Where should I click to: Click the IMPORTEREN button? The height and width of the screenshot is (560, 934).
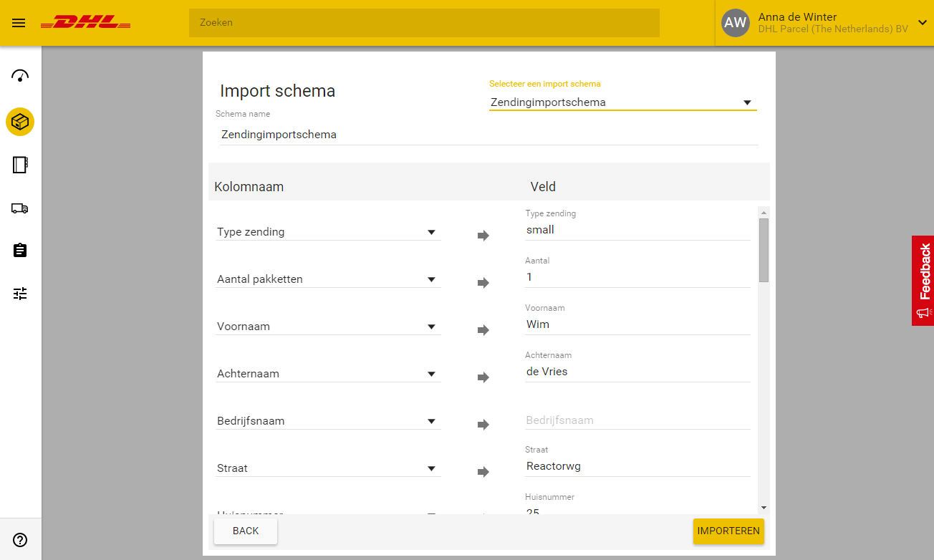tap(728, 531)
